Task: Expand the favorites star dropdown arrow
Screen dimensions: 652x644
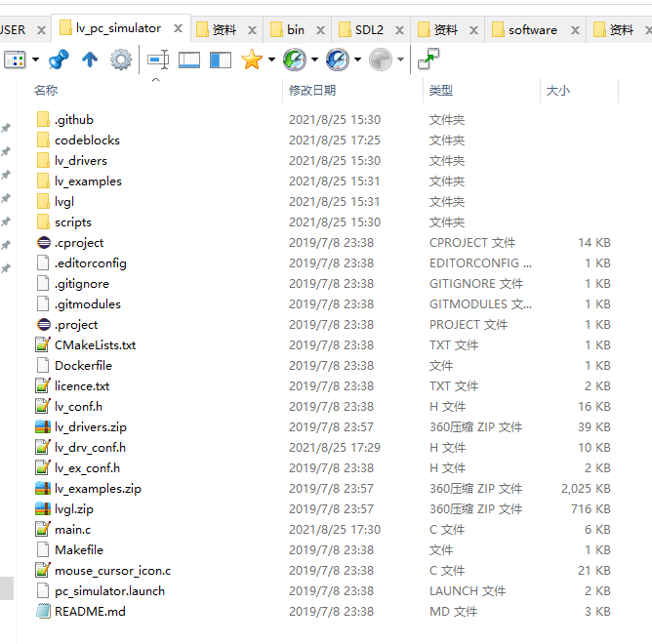Action: [x=272, y=60]
